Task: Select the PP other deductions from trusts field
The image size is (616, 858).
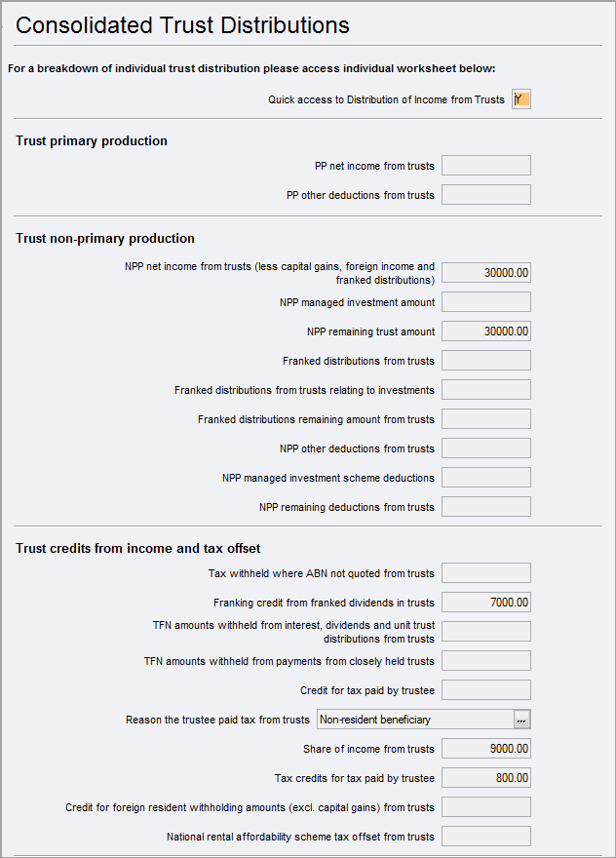Action: click(485, 194)
